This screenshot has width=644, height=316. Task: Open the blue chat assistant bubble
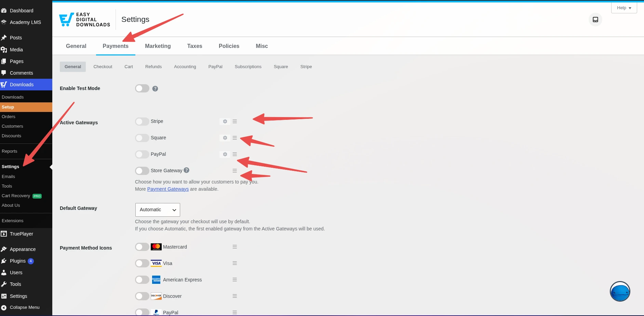click(x=620, y=291)
